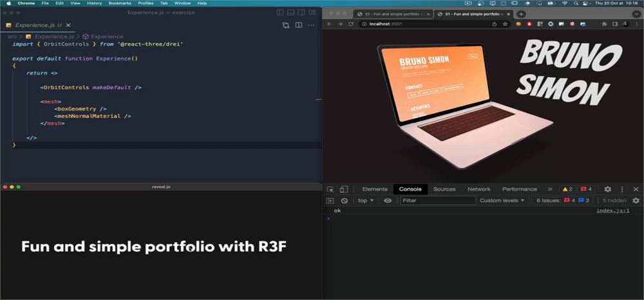Toggle secondary sidebar layout in VS Code title bar
Viewport: 644px width, 300px height.
coord(301,13)
